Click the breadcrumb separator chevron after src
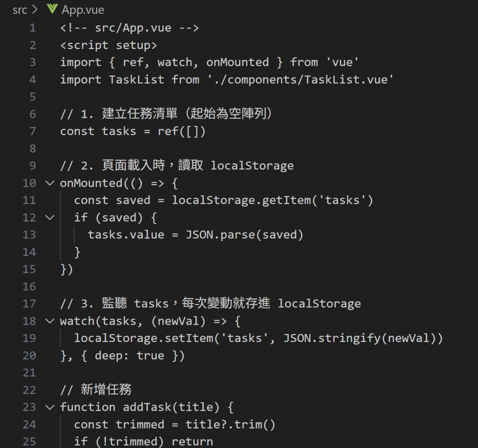The width and height of the screenshot is (478, 448). point(35,9)
